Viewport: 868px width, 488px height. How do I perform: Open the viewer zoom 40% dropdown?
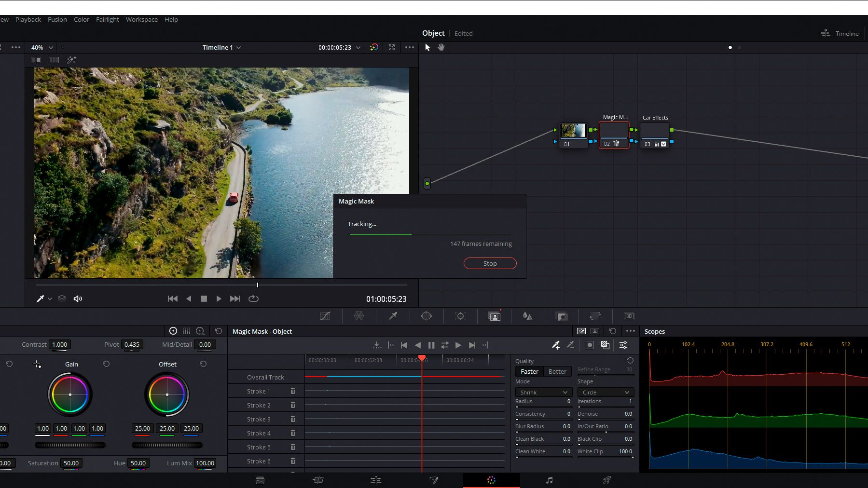click(x=42, y=47)
